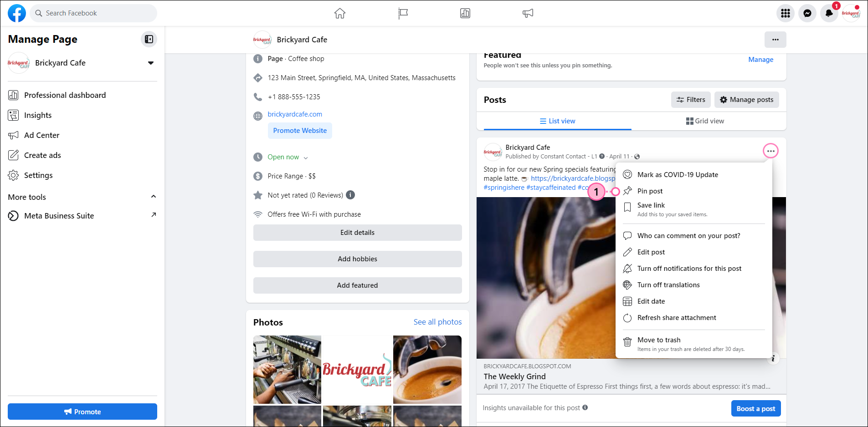Open Ad Center in the sidebar
This screenshot has width=868, height=427.
82,135
